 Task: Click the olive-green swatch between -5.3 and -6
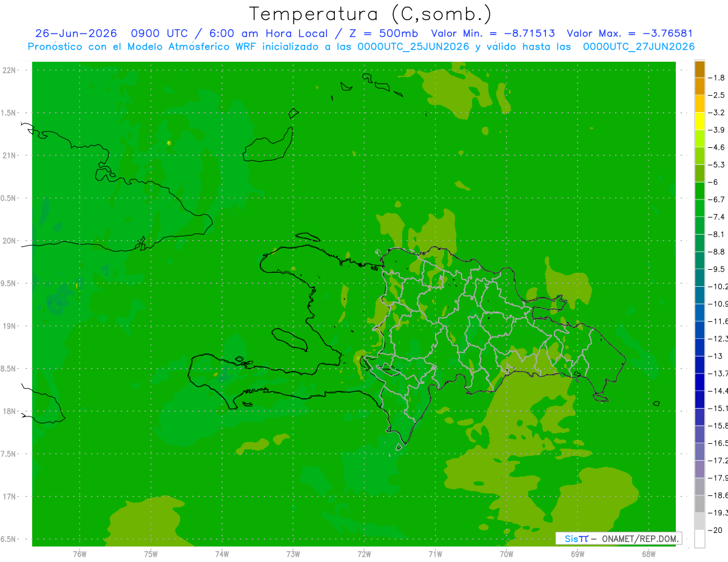[700, 173]
